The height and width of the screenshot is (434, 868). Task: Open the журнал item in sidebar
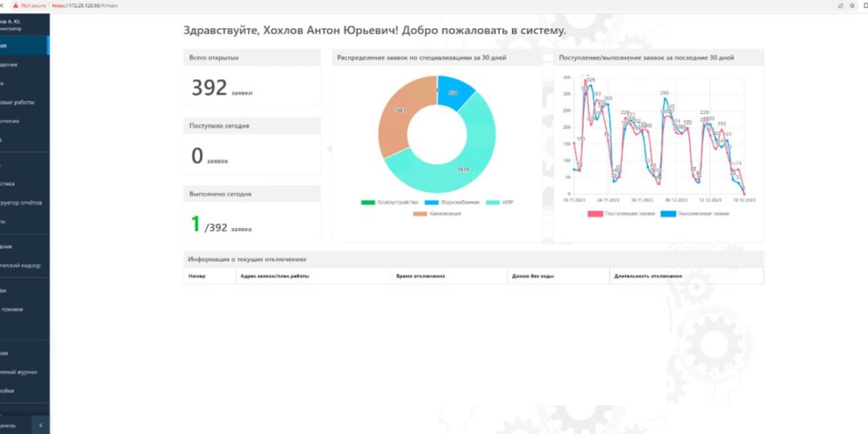pos(19,372)
